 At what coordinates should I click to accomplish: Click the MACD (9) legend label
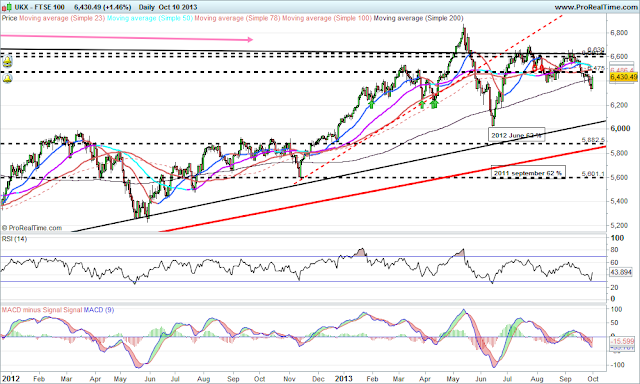(99, 310)
